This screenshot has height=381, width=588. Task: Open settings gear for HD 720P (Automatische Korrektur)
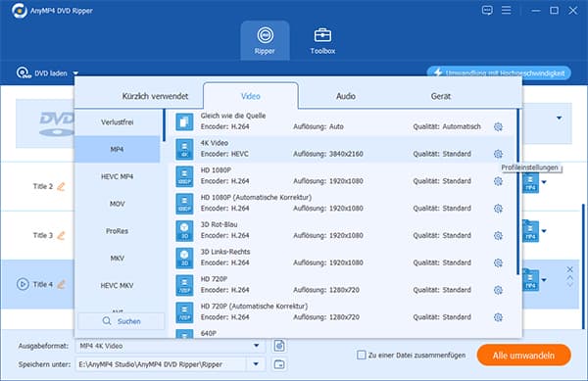pos(498,317)
